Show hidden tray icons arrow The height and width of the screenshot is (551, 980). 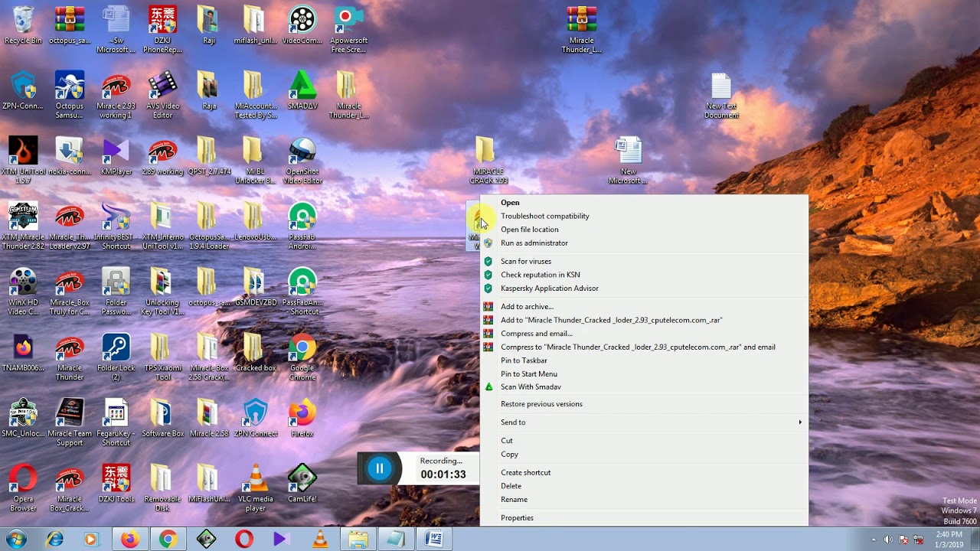click(x=874, y=540)
